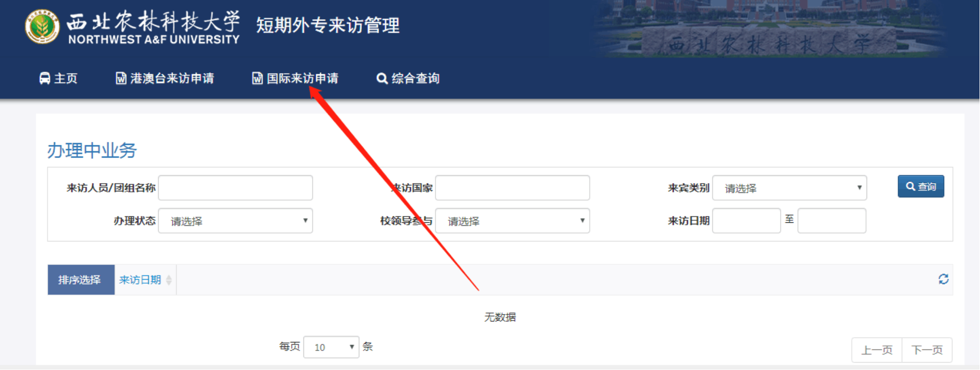Click the 来访国家 input field
Viewport: 980px width, 370px height.
(512, 188)
